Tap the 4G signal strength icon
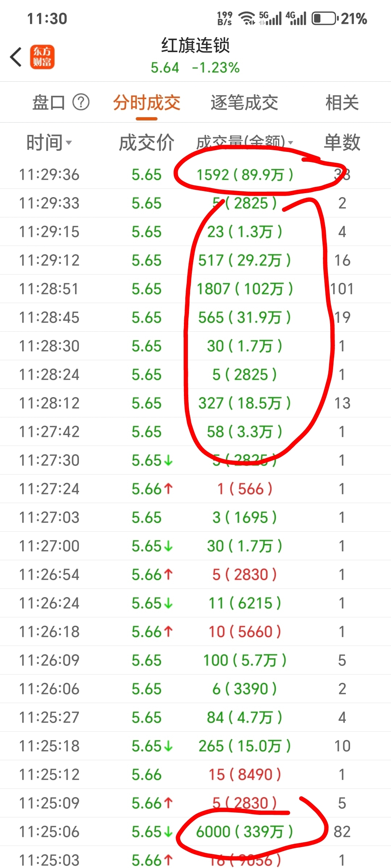391x868 pixels. point(296,18)
